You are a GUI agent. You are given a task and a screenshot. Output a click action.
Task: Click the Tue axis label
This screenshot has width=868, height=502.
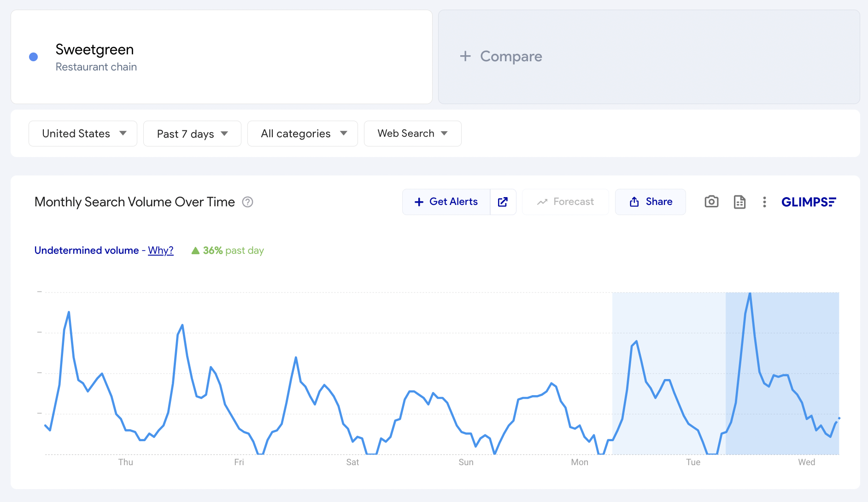[693, 462]
